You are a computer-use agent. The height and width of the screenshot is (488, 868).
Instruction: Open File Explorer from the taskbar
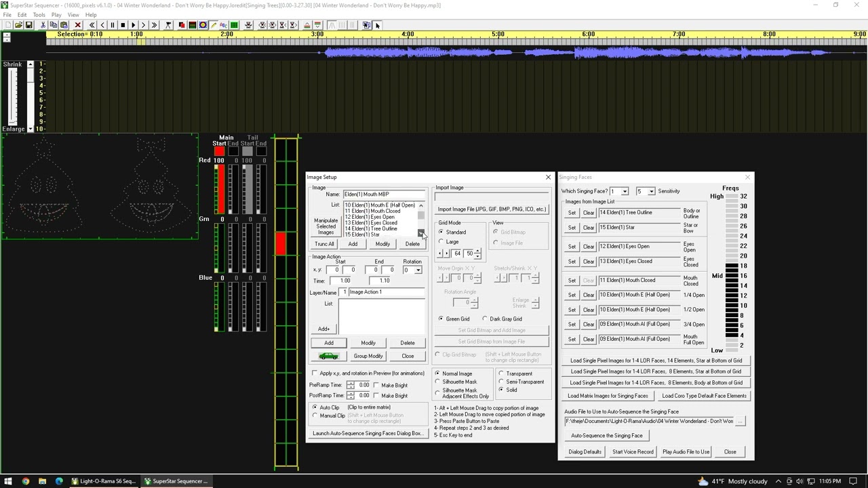point(42,481)
